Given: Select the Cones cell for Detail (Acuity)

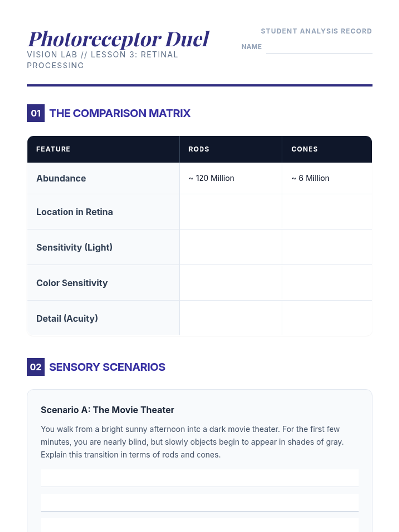Looking at the screenshot, I should [327, 318].
